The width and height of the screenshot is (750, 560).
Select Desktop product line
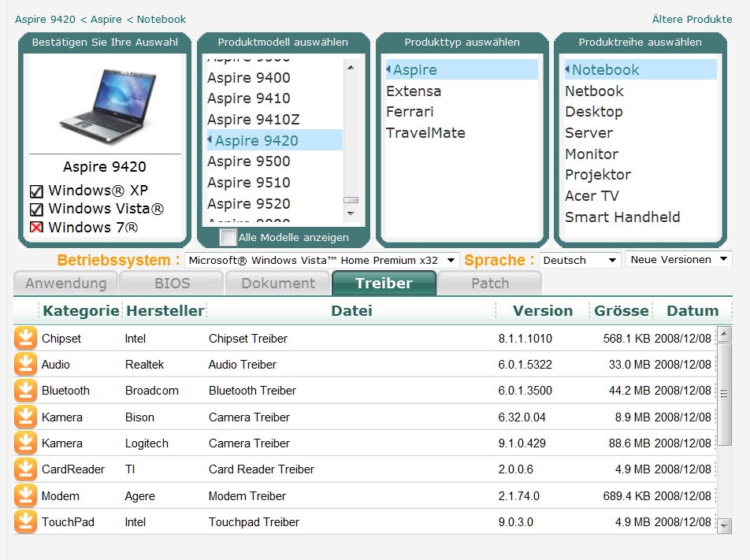tap(594, 112)
